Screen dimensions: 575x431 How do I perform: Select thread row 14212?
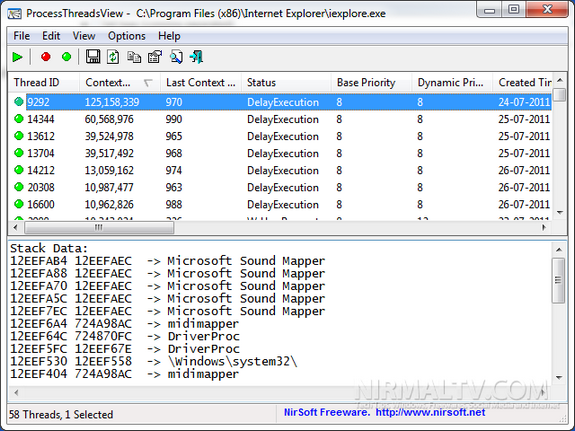[x=280, y=170]
